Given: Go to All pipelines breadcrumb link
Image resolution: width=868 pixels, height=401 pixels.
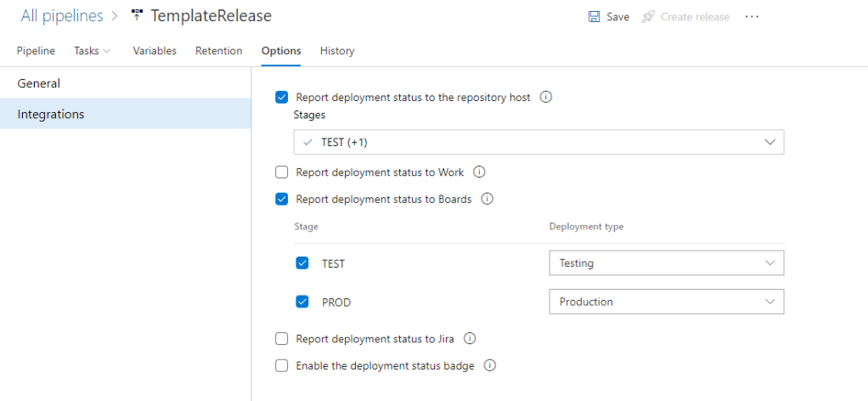Looking at the screenshot, I should coord(62,16).
